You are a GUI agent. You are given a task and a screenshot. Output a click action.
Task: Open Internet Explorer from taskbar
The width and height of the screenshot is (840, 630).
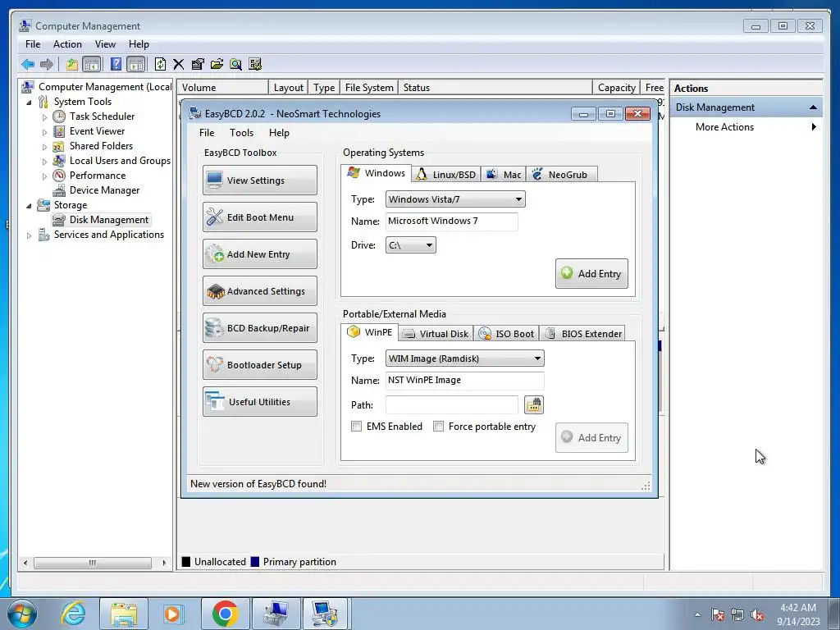73,614
